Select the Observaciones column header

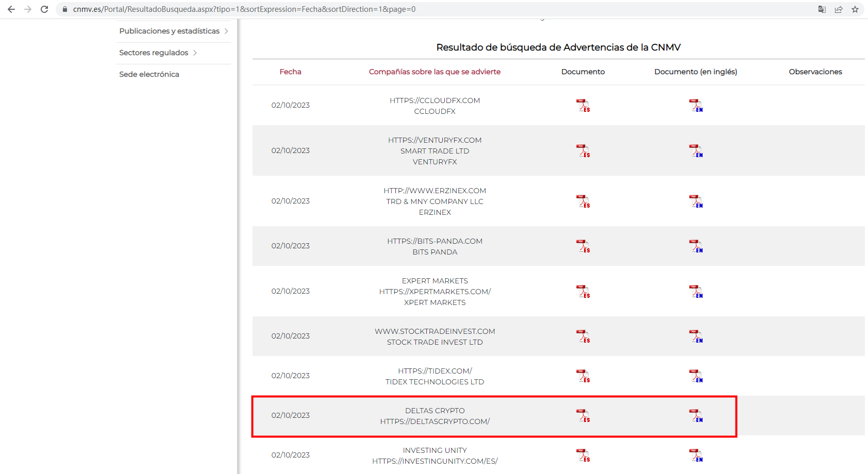click(x=815, y=72)
